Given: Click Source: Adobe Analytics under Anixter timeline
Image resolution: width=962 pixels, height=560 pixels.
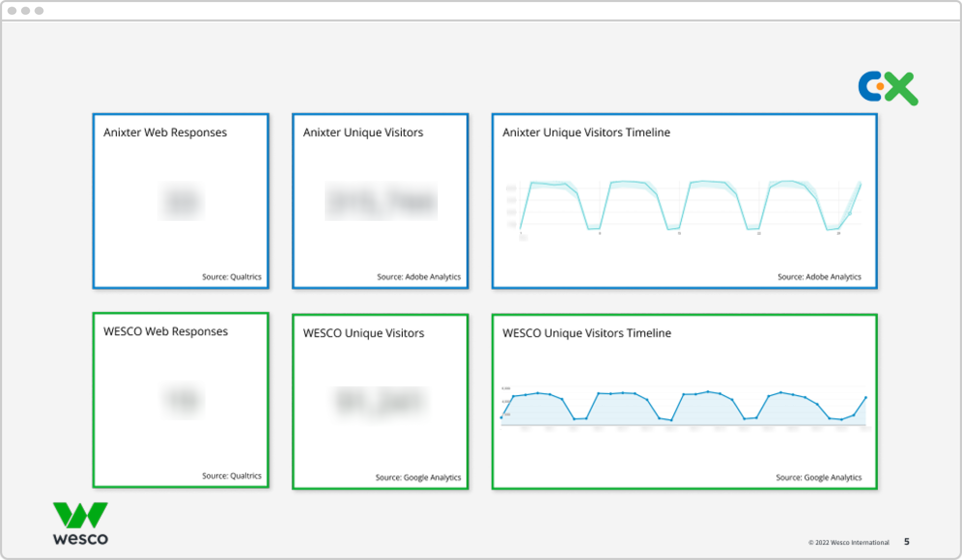Looking at the screenshot, I should [819, 277].
